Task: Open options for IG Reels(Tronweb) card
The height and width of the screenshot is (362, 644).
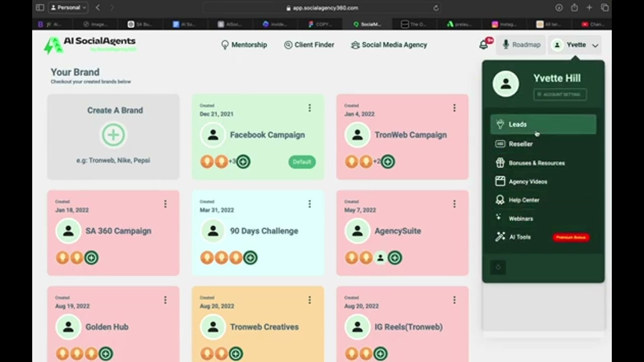Action: point(454,300)
